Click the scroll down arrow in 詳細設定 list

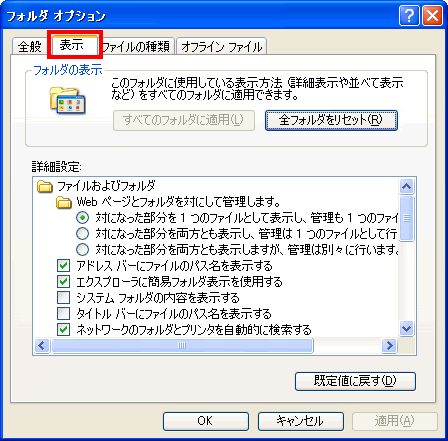[x=406, y=329]
